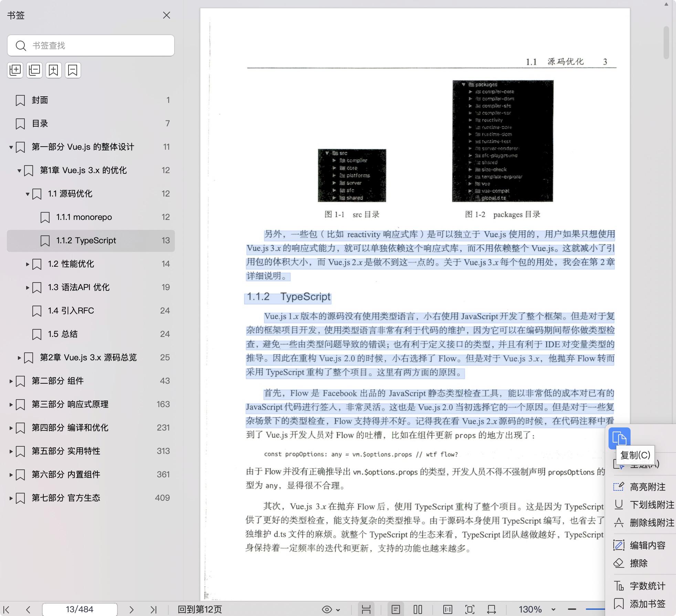Expand 第2章 Vue.js 3.x 源码总览
Screen dimensions: 676x616
[19, 358]
